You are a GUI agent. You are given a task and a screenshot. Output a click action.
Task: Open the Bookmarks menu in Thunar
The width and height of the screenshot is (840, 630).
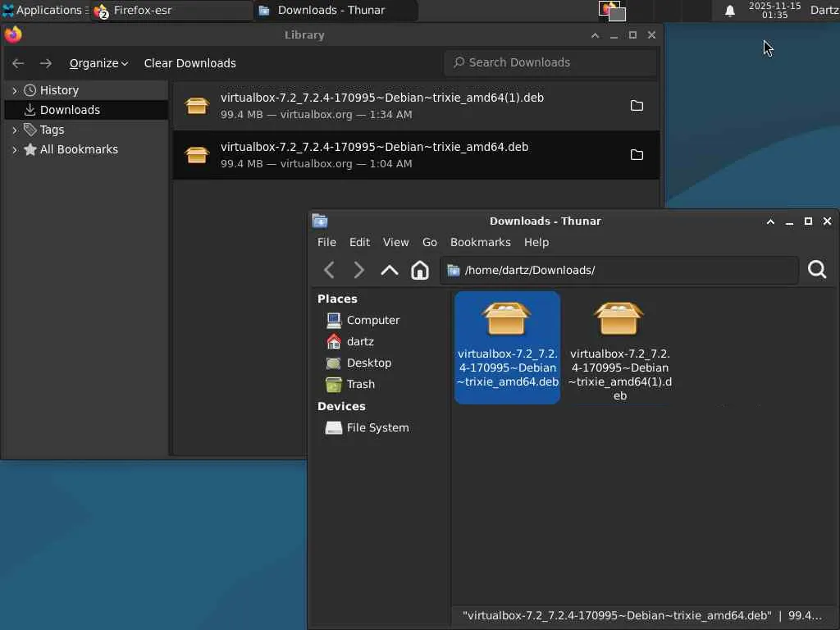pyautogui.click(x=480, y=242)
